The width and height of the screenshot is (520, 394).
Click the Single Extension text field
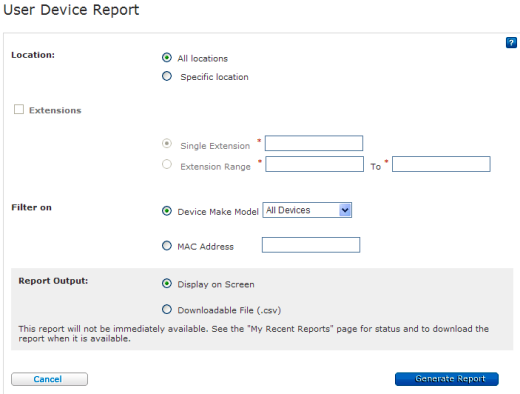pos(314,143)
